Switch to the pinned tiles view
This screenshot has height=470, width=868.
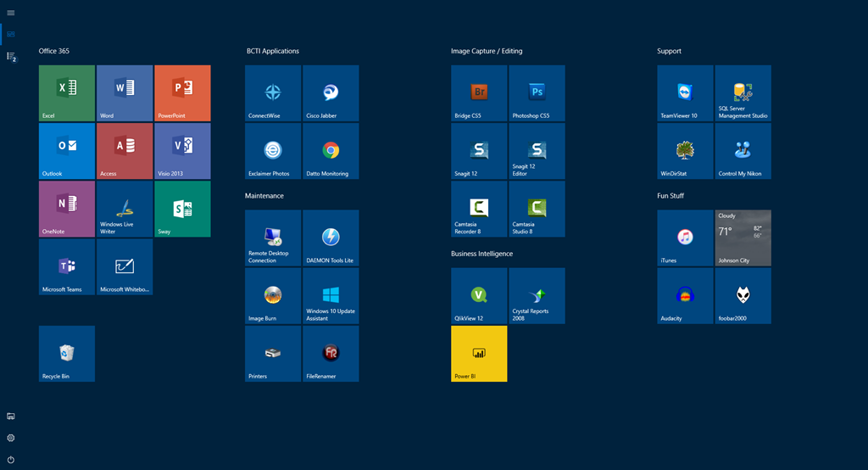pos(11,34)
